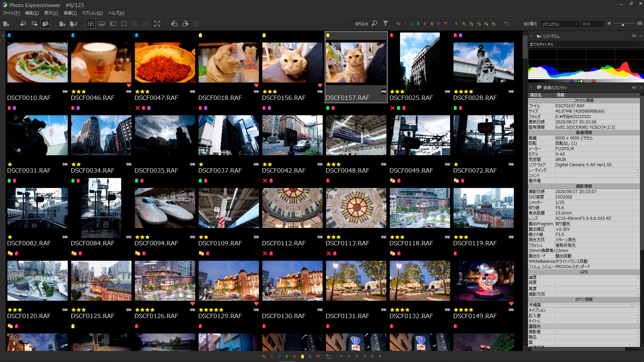
Task: Open the 表示(V) menu
Action: click(51, 13)
